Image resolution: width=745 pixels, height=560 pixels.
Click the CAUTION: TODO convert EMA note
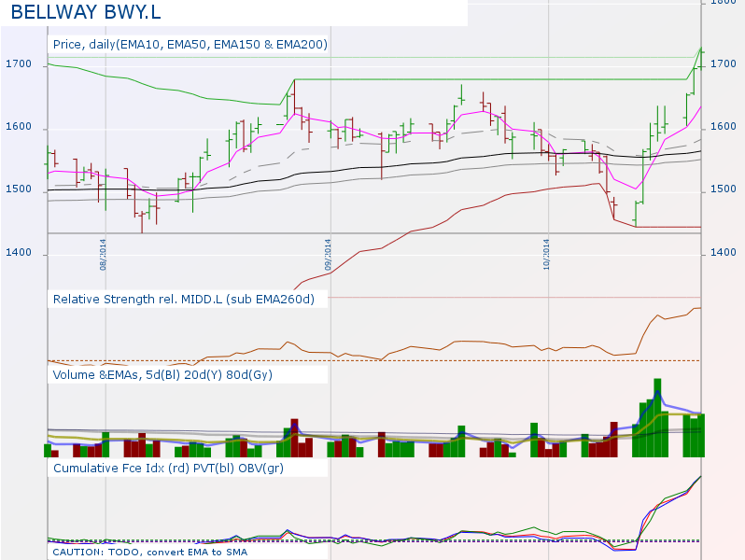(x=149, y=553)
